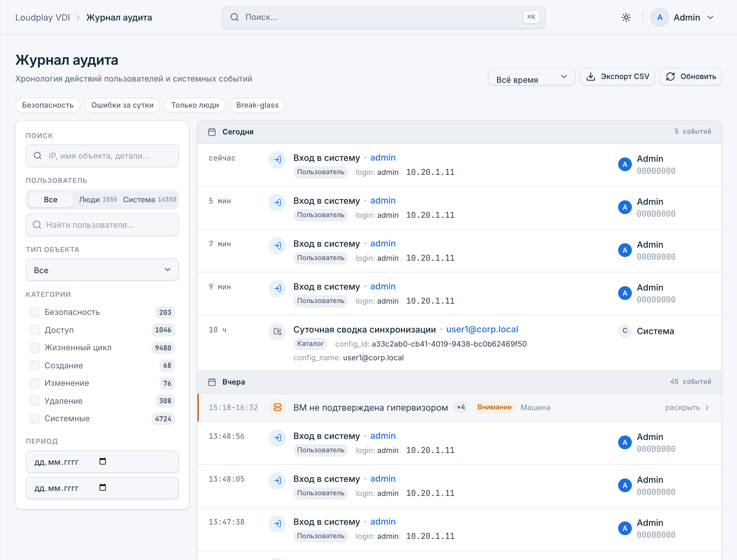Apply the 'Break-glass' quick filter chip
The image size is (737, 560).
pyautogui.click(x=257, y=105)
